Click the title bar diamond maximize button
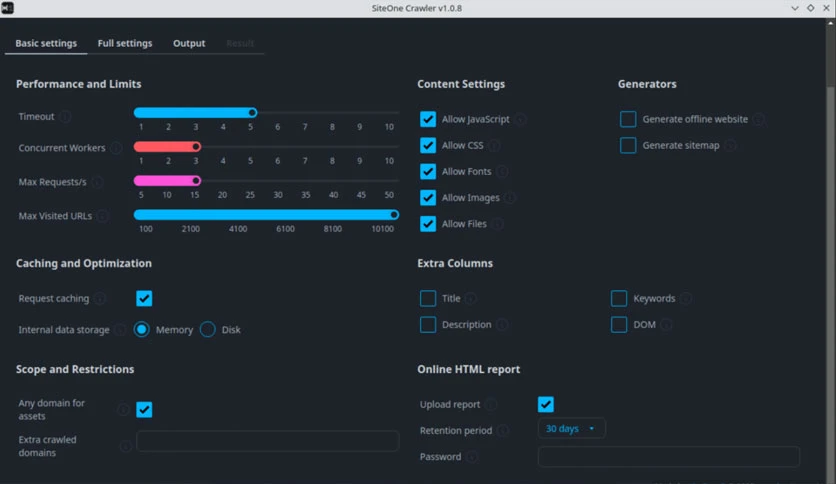Screen dimensions: 836x484 (810, 8)
